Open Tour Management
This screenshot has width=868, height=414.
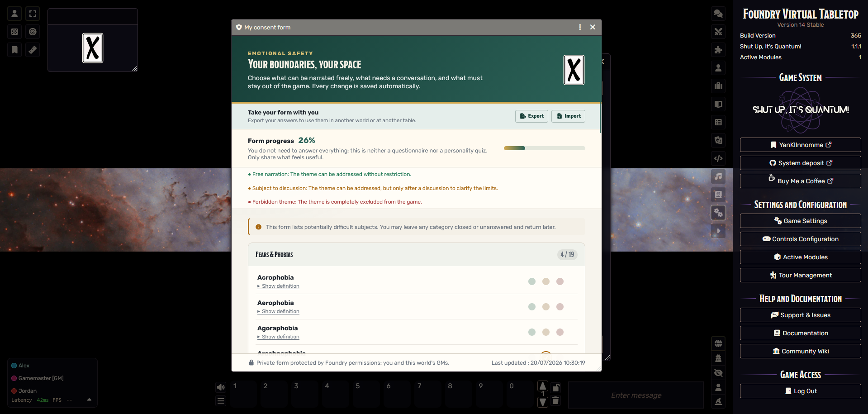801,275
